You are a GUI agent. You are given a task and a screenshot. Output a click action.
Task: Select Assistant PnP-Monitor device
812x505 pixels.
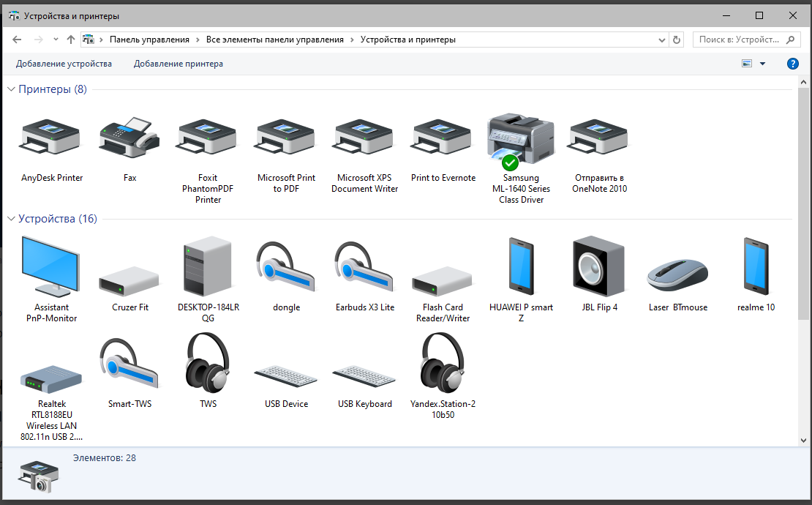[x=51, y=266]
